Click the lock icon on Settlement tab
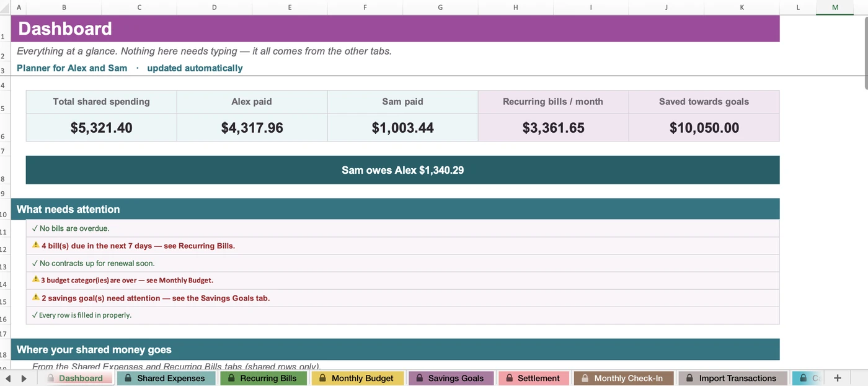Image resolution: width=868 pixels, height=386 pixels. [509, 377]
